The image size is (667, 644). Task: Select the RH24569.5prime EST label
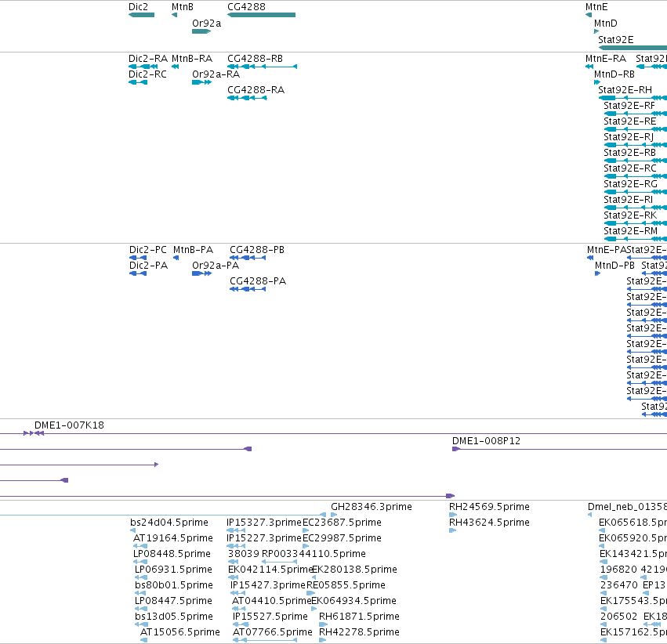coord(489,506)
